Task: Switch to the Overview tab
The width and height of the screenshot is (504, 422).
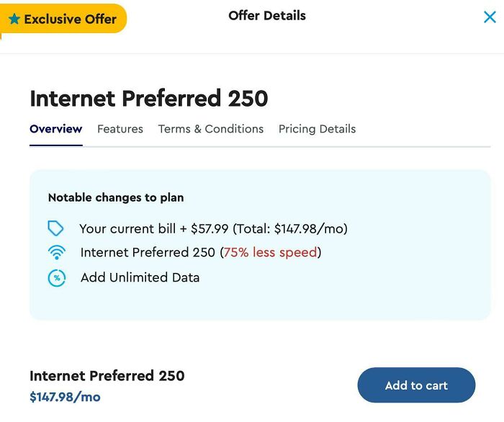Action: pyautogui.click(x=55, y=129)
